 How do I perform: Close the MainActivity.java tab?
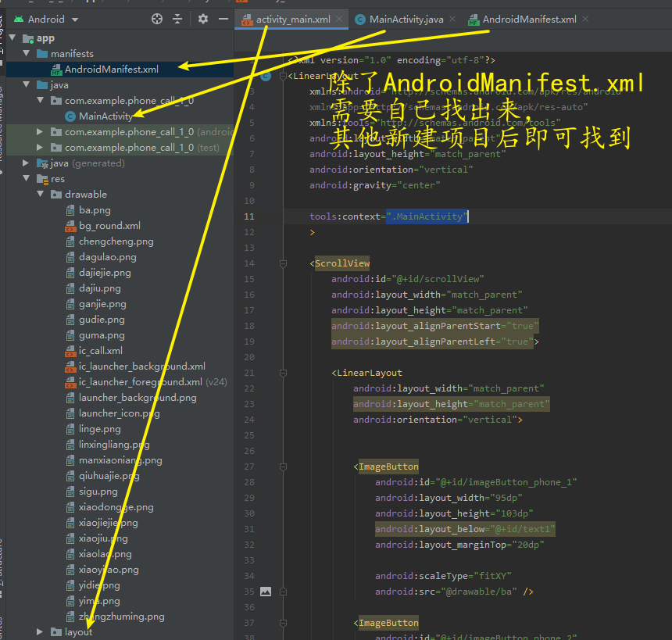[x=452, y=19]
